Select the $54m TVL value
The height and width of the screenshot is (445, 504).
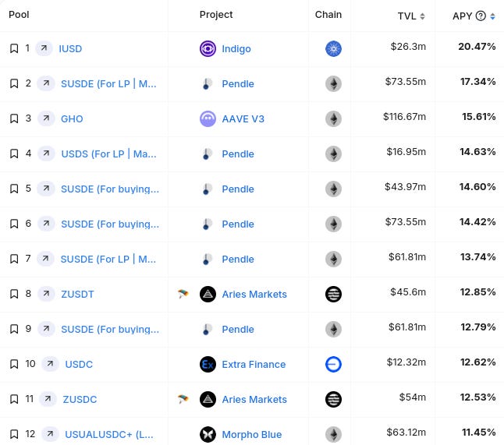[x=413, y=397]
